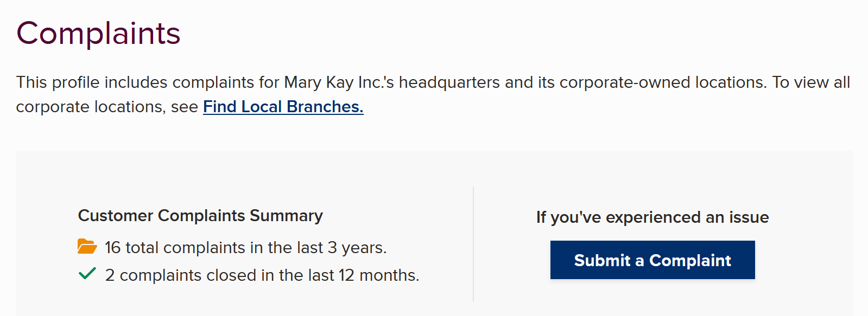Click the Customer Complaints Summary heading
The image size is (868, 316).
coord(200,216)
